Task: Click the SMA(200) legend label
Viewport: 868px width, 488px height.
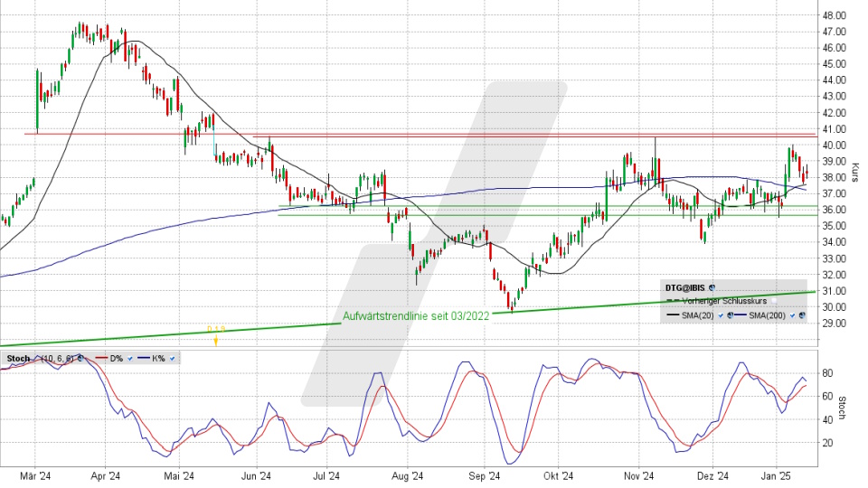Action: tap(768, 315)
